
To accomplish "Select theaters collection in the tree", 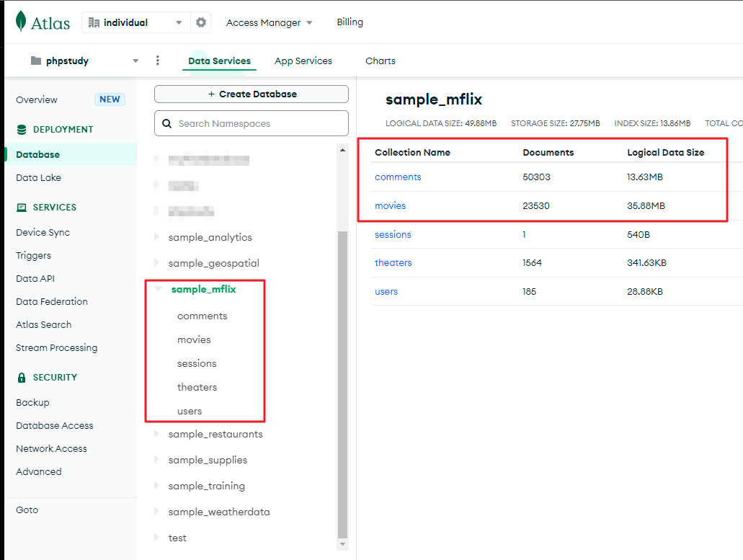I will pyautogui.click(x=197, y=387).
